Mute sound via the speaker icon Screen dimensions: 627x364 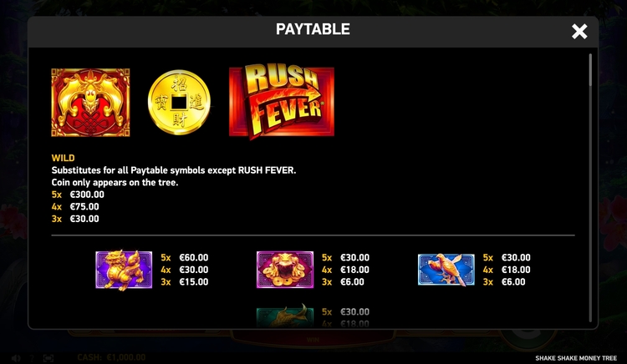click(16, 358)
